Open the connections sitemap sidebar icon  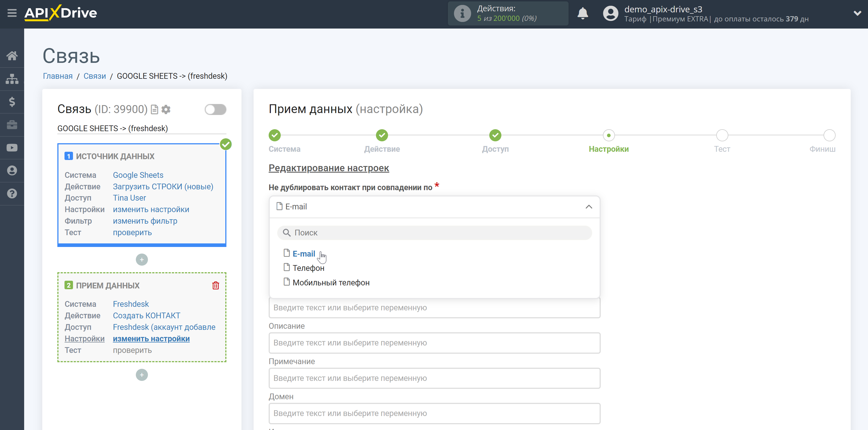click(x=12, y=79)
